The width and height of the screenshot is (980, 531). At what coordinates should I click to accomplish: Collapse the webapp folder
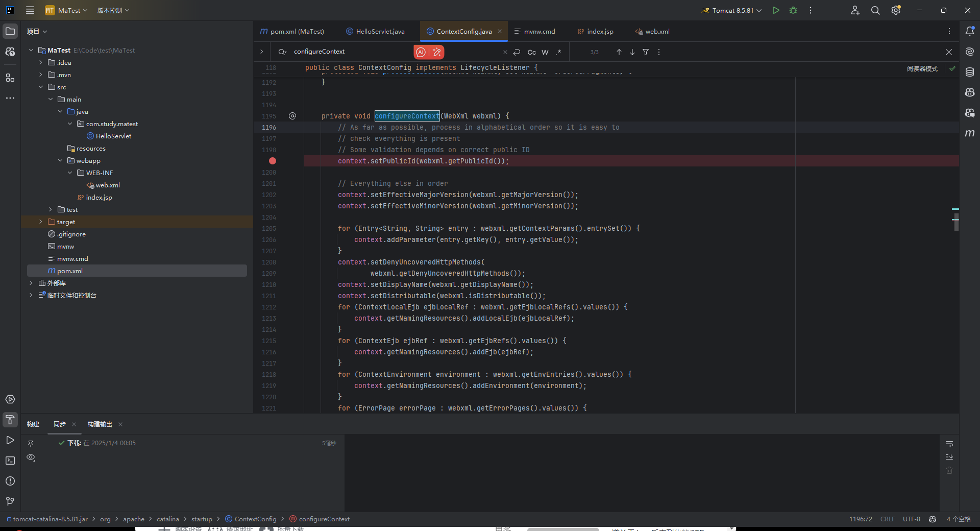60,160
